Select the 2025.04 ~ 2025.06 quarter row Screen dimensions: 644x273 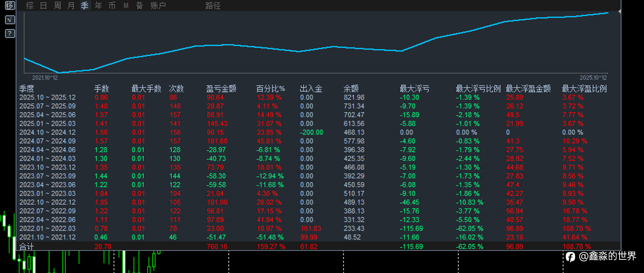coord(318,115)
